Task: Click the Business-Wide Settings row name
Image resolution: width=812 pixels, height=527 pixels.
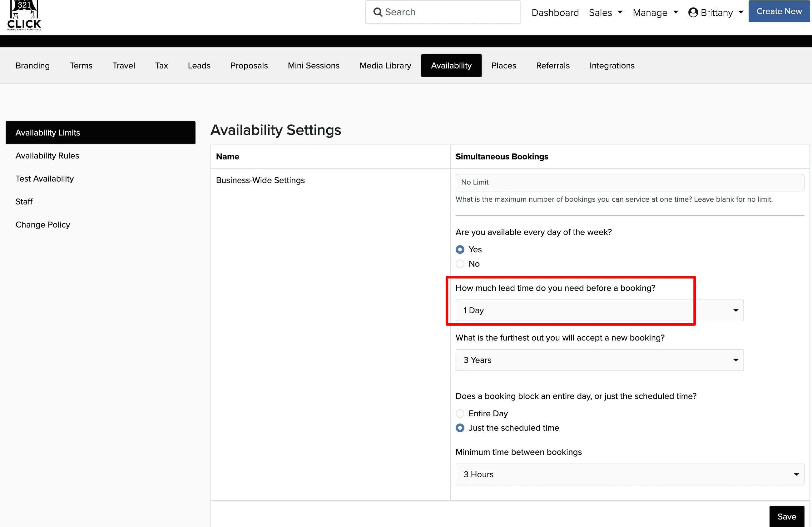Action: 260,180
